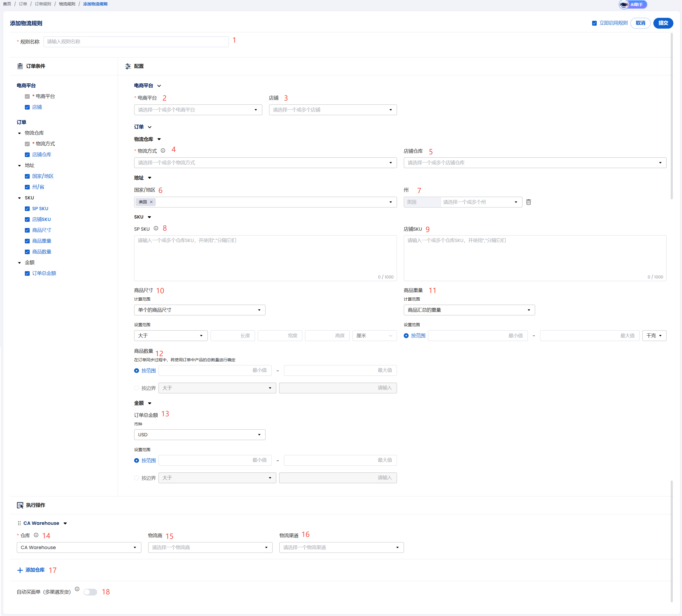The height and width of the screenshot is (616, 682).
Task: Click 添加仓库 link
Action: pyautogui.click(x=35, y=570)
